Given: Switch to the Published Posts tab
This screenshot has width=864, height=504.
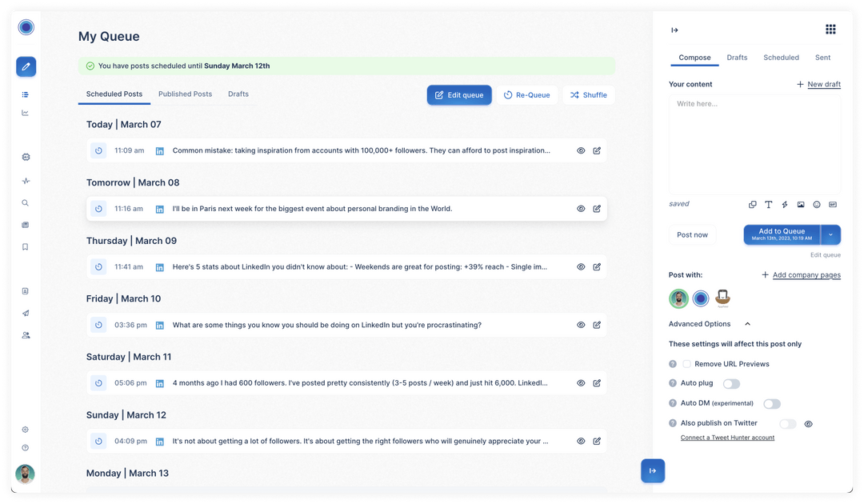Looking at the screenshot, I should [185, 94].
